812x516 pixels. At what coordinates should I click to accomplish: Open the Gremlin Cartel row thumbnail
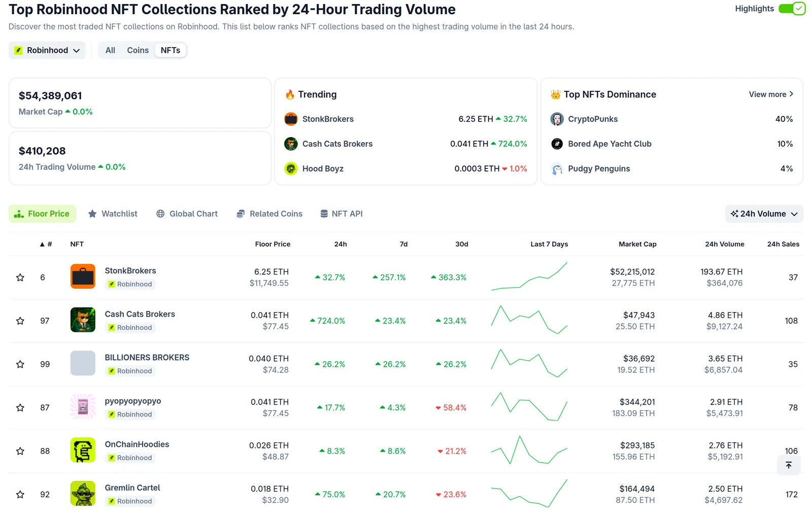pos(83,494)
